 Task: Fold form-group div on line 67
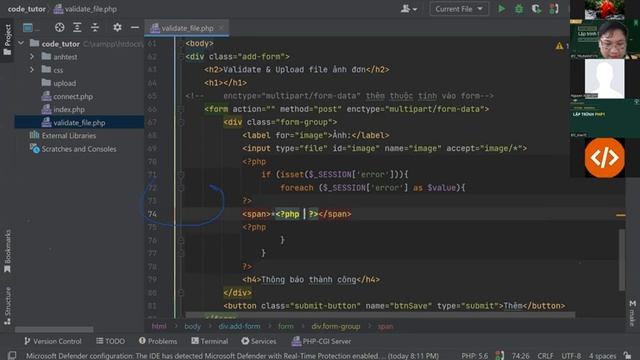tap(181, 122)
